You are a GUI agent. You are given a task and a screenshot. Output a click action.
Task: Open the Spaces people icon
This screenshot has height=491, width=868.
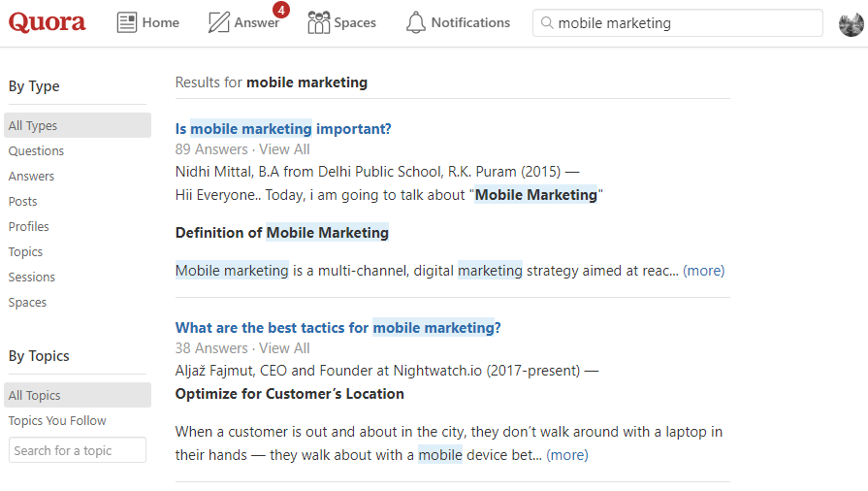318,22
